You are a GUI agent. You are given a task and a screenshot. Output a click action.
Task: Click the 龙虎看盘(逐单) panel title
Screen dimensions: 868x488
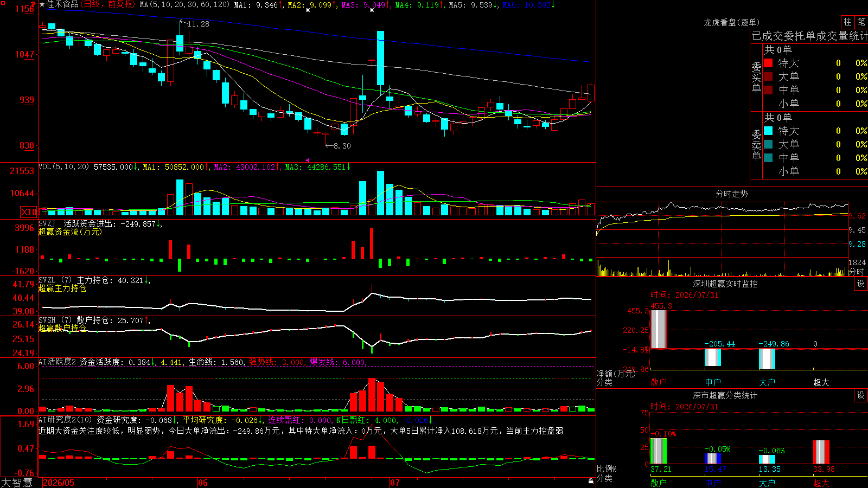732,22
